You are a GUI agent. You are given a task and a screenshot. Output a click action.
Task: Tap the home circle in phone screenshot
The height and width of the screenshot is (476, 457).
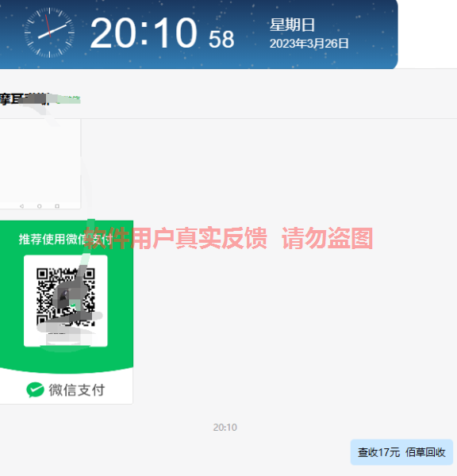pos(40,206)
